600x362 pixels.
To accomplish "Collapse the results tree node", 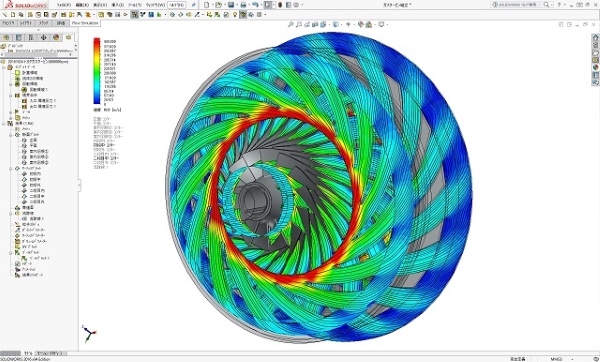I will pos(4,124).
